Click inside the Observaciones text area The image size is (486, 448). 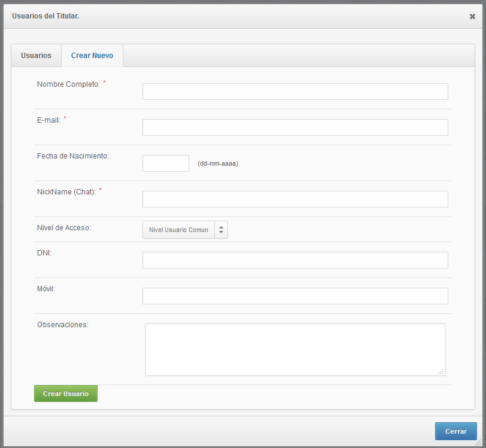point(295,349)
